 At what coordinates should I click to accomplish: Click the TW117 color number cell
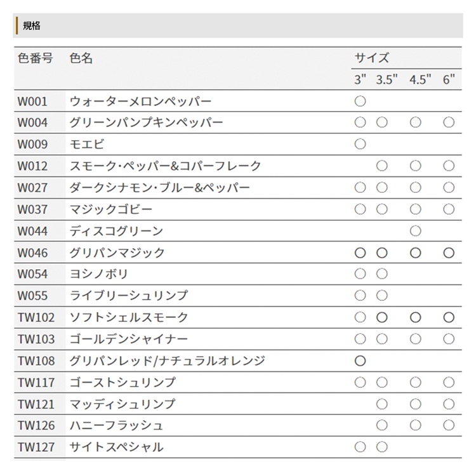click(x=36, y=382)
